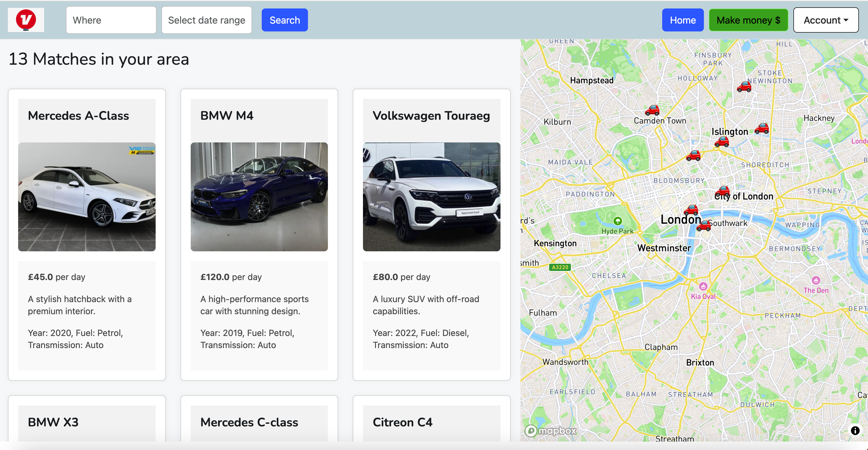This screenshot has width=868, height=450.
Task: Select the car marker on City of London
Action: click(x=722, y=191)
